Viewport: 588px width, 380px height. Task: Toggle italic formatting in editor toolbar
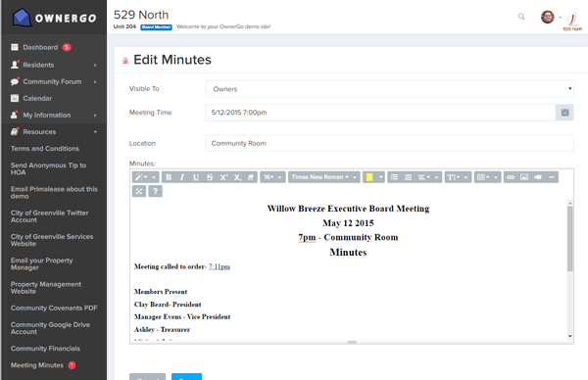(x=182, y=177)
